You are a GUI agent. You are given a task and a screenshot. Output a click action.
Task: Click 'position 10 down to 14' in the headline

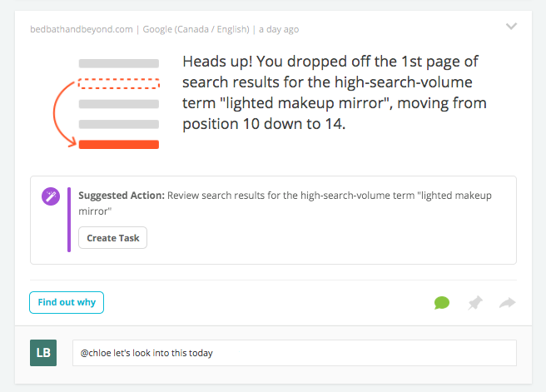pos(264,124)
